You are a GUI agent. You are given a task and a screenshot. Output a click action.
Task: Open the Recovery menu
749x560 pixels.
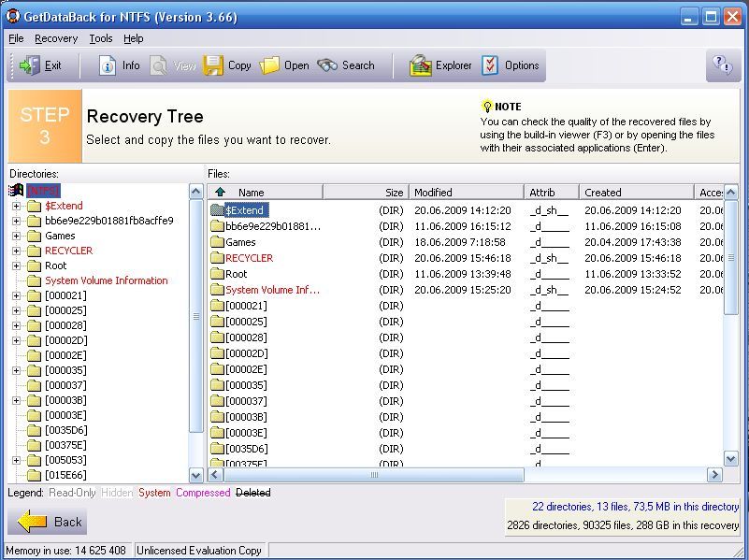pyautogui.click(x=56, y=38)
